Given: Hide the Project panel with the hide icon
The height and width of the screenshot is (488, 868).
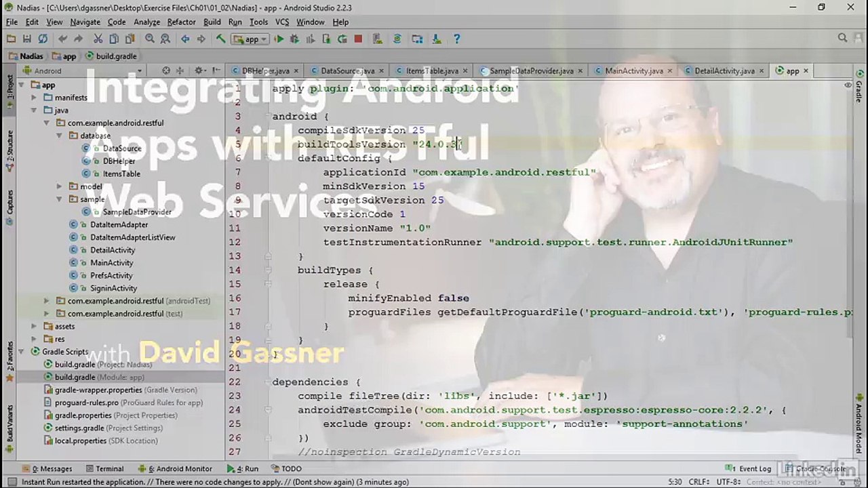Looking at the screenshot, I should point(216,70).
